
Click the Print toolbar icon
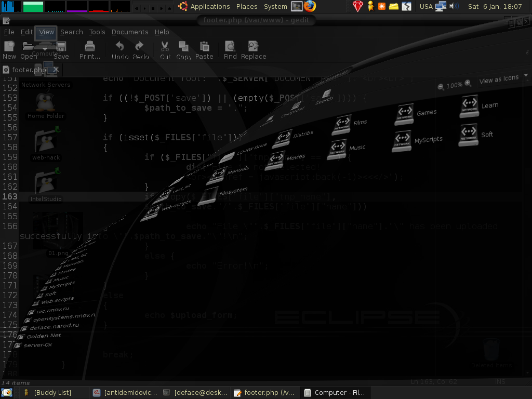click(89, 47)
